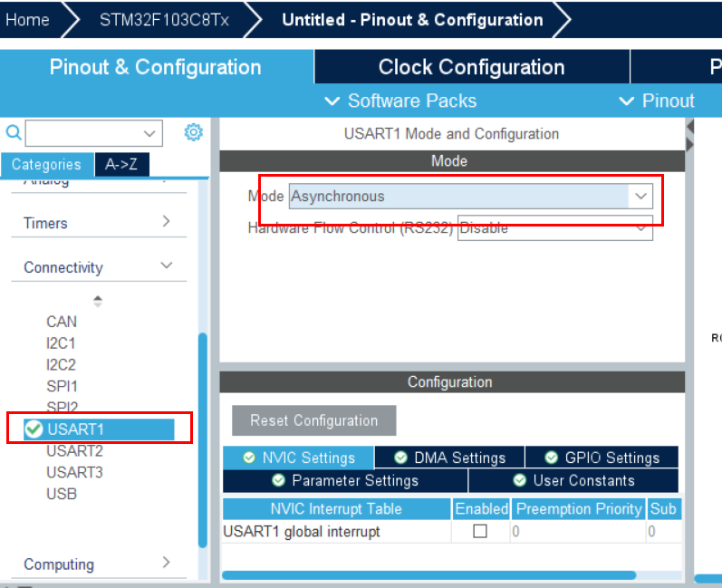Click the Preemption Priority column header
Image resolution: width=722 pixels, height=588 pixels.
(x=579, y=509)
